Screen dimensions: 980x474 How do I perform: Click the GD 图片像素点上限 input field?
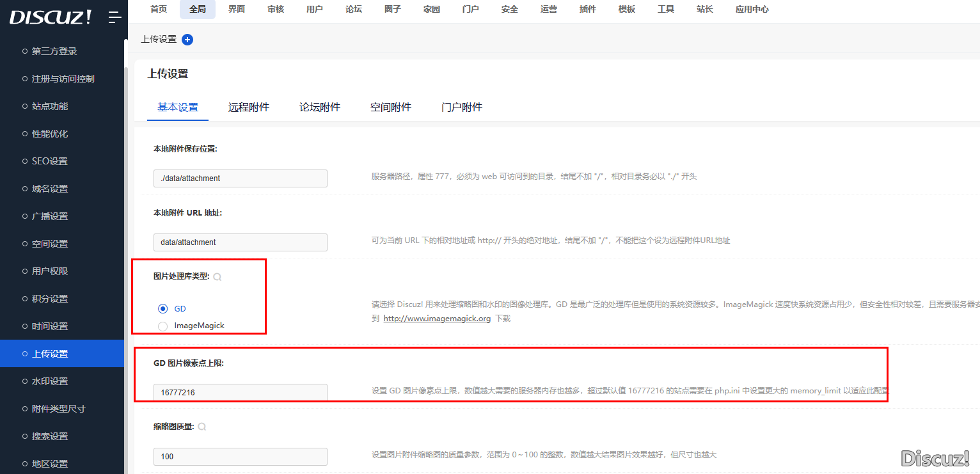coord(241,393)
